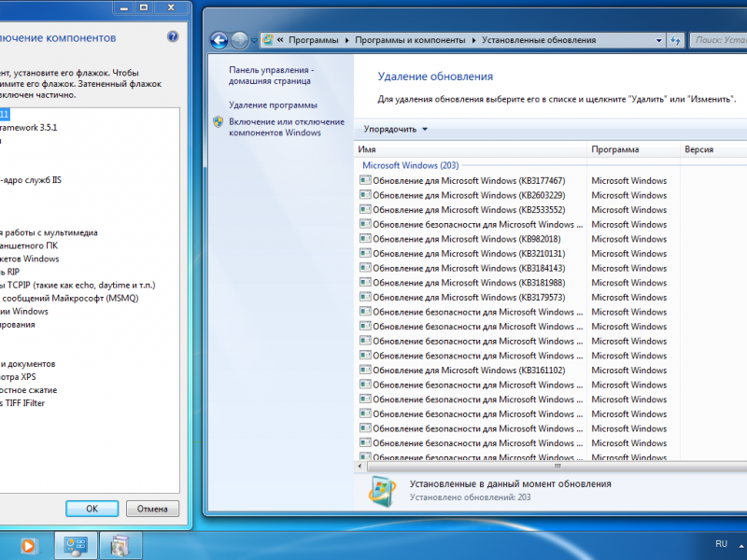Select the update named KB3181988
Image resolution: width=747 pixels, height=560 pixels.
click(469, 283)
